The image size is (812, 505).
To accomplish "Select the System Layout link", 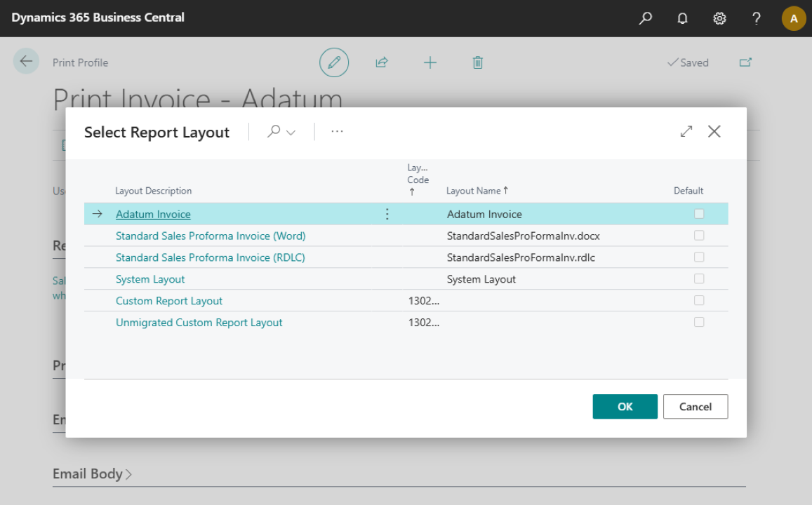I will pyautogui.click(x=150, y=279).
